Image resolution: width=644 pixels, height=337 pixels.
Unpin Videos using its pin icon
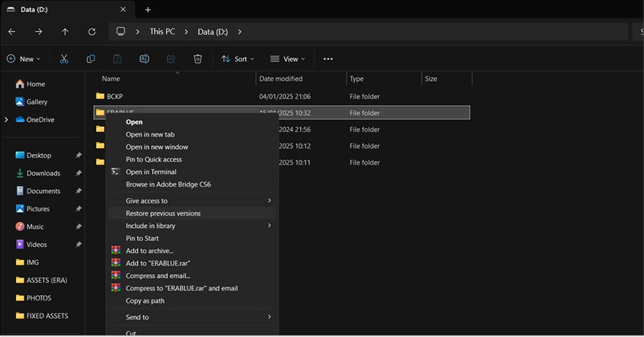pyautogui.click(x=78, y=245)
